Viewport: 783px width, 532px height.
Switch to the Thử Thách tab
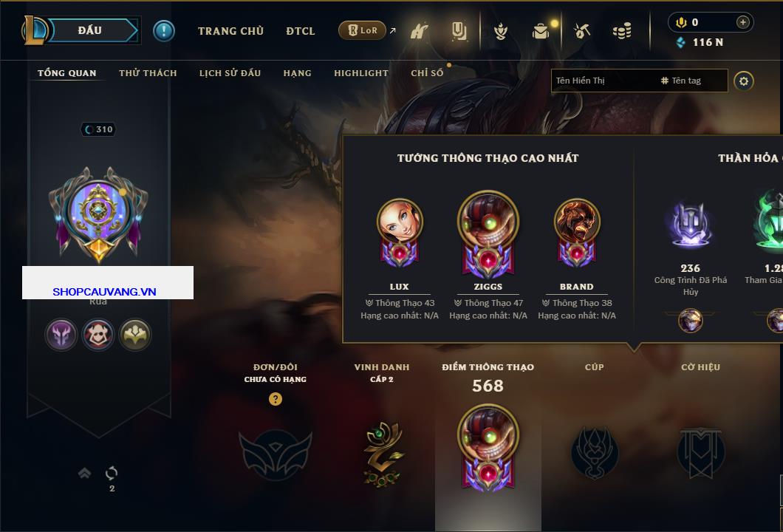[148, 73]
